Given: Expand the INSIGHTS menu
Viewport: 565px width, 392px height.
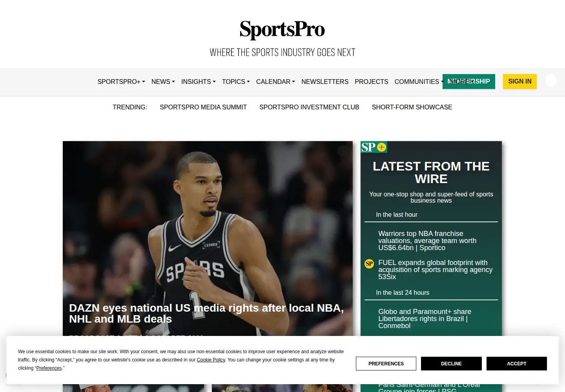Looking at the screenshot, I should click(199, 82).
